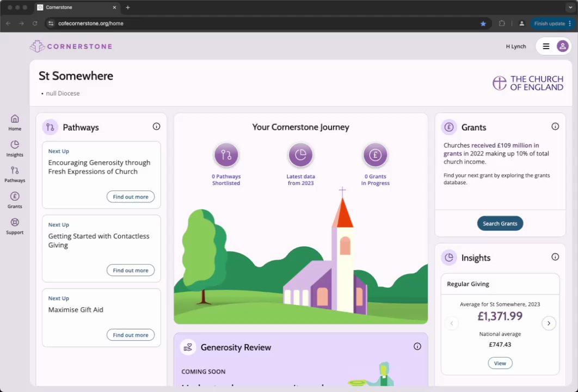The height and width of the screenshot is (392, 578).
Task: Open Insights in the left sidebar
Action: pyautogui.click(x=15, y=149)
